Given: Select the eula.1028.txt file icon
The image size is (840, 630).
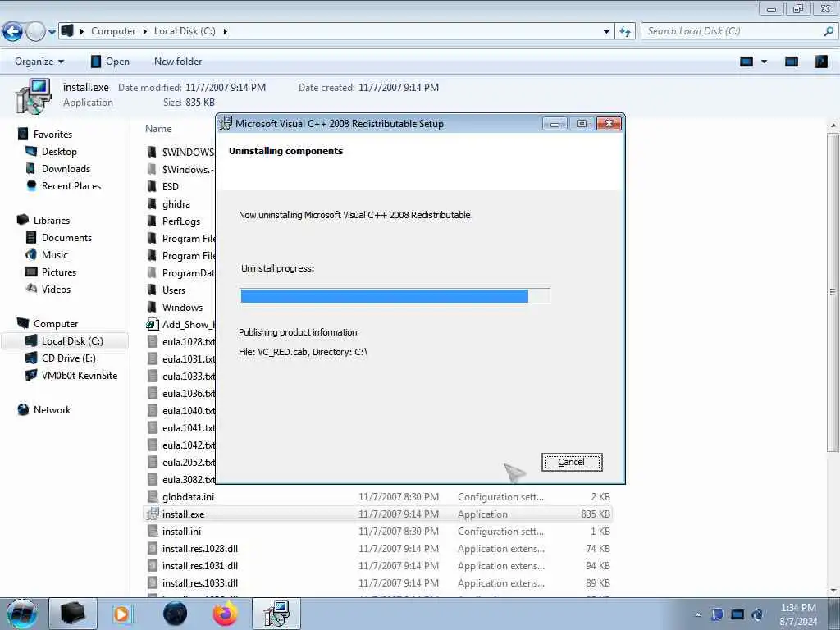Looking at the screenshot, I should click(153, 342).
